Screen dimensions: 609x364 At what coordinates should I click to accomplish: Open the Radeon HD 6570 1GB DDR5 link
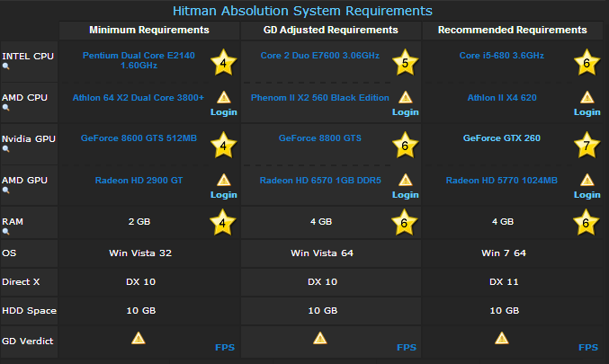(320, 181)
